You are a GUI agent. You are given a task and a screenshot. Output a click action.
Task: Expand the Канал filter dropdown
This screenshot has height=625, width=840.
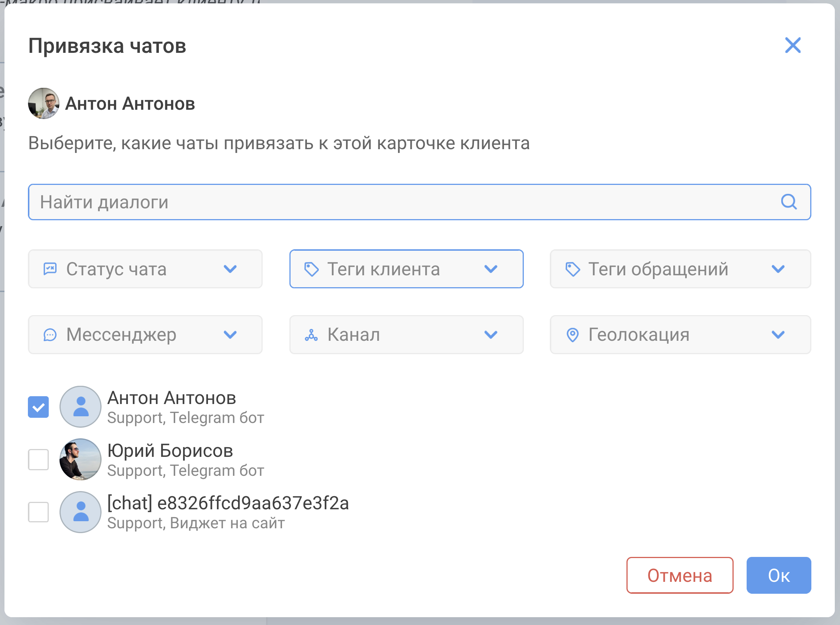491,335
